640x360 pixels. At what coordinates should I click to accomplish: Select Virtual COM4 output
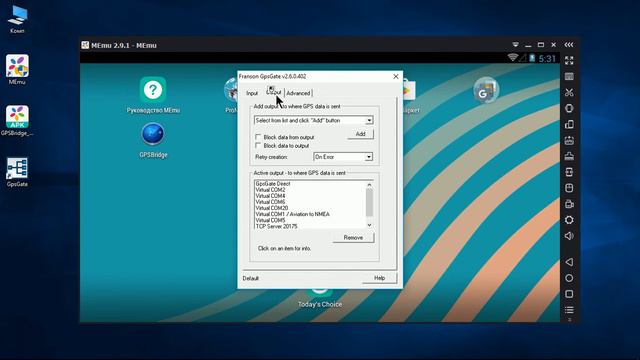(270, 196)
